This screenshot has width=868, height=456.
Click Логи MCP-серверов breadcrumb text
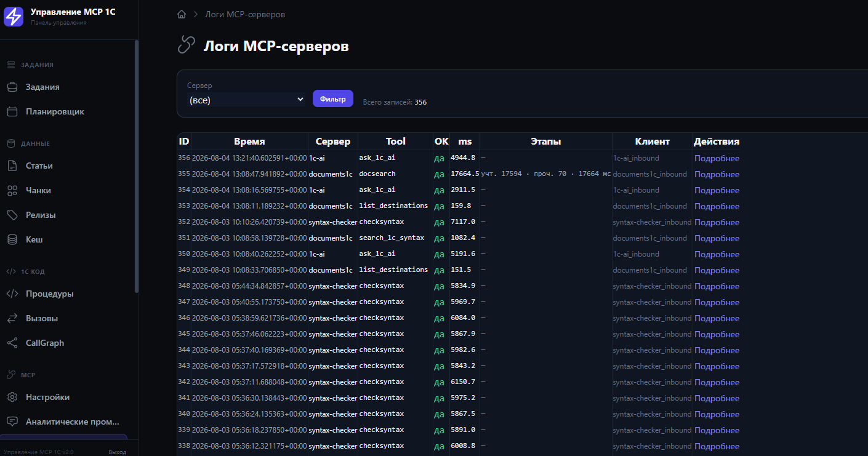coord(245,14)
